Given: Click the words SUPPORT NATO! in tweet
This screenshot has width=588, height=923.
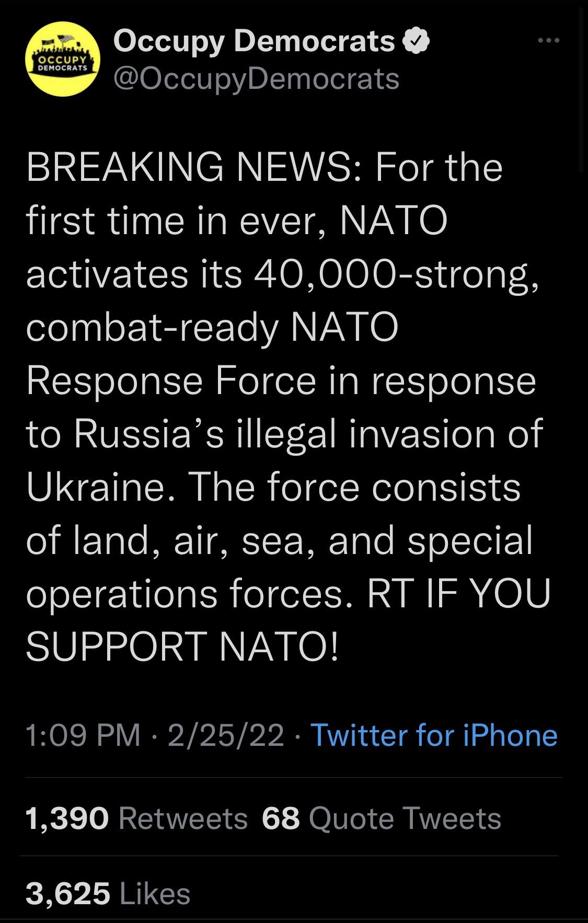Looking at the screenshot, I should pyautogui.click(x=182, y=647).
